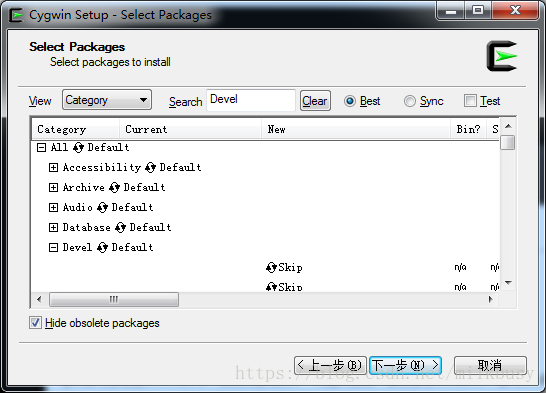Click the first Skip text in New column

290,267
